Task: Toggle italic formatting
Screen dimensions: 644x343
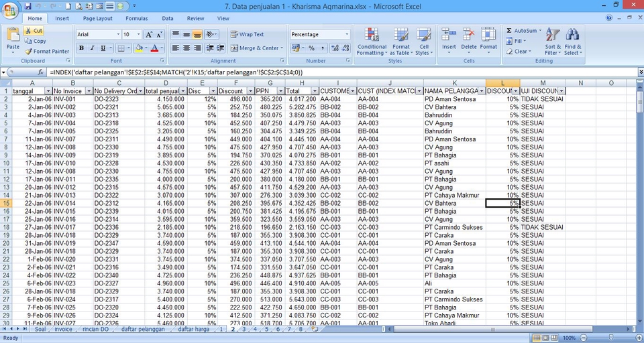Action: coord(93,48)
